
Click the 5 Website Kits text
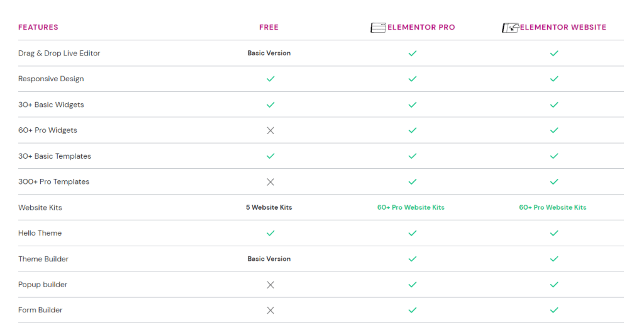point(269,207)
